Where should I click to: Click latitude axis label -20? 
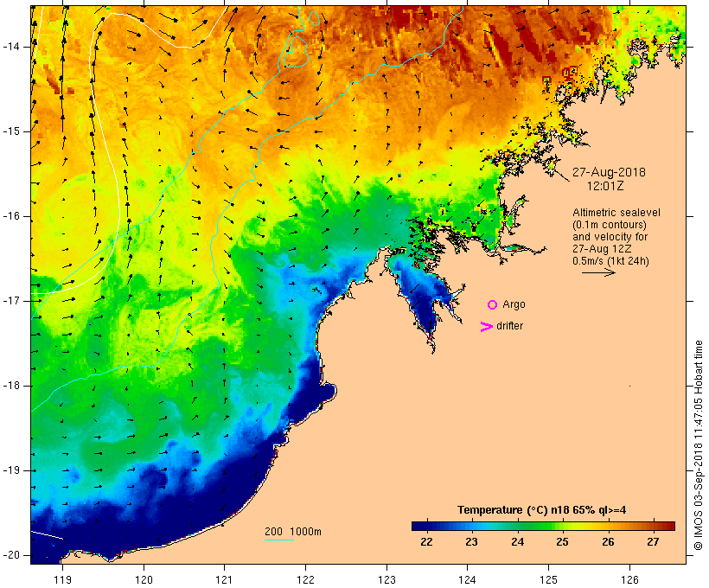coord(11,555)
